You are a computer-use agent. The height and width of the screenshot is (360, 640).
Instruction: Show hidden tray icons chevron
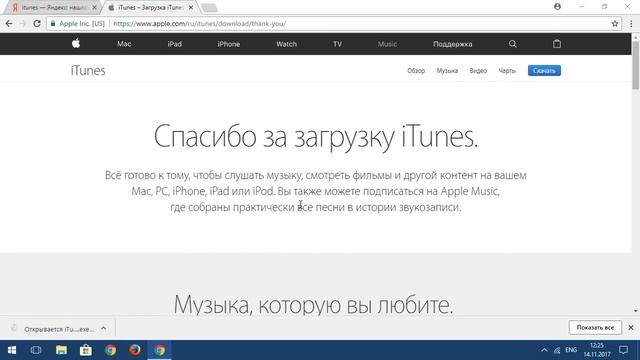click(544, 350)
